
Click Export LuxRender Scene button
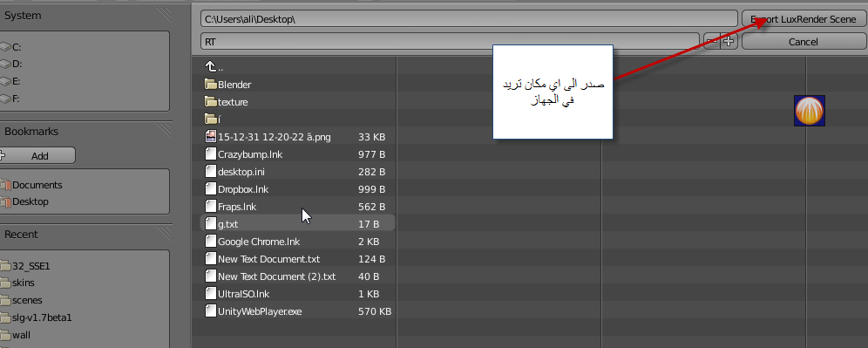(x=803, y=19)
